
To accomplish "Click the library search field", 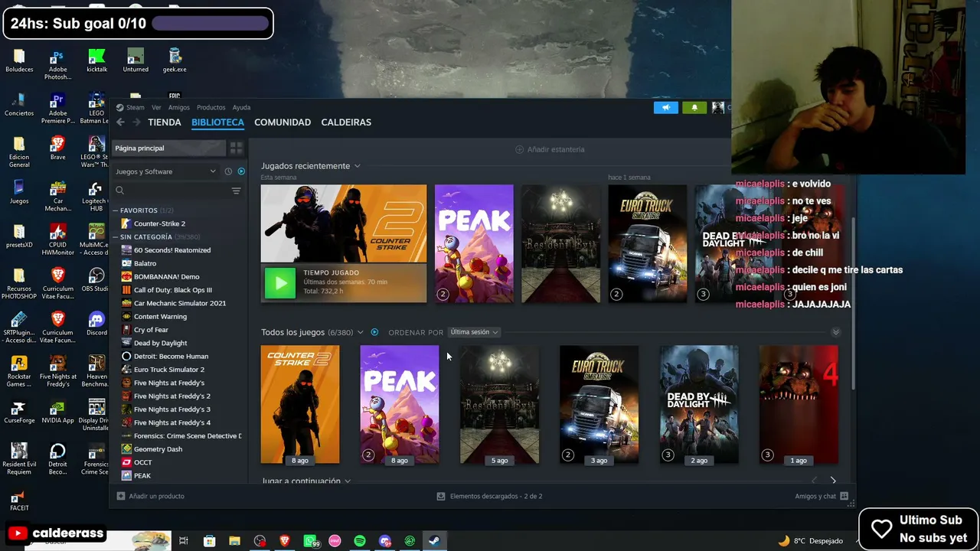I will [172, 191].
